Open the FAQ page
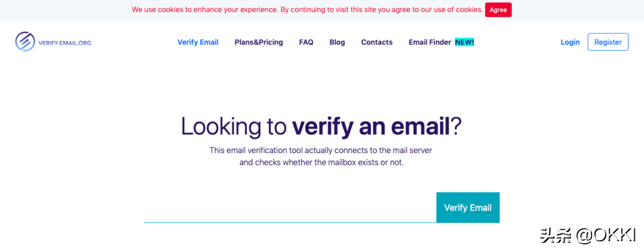This screenshot has height=252, width=644. [x=306, y=42]
